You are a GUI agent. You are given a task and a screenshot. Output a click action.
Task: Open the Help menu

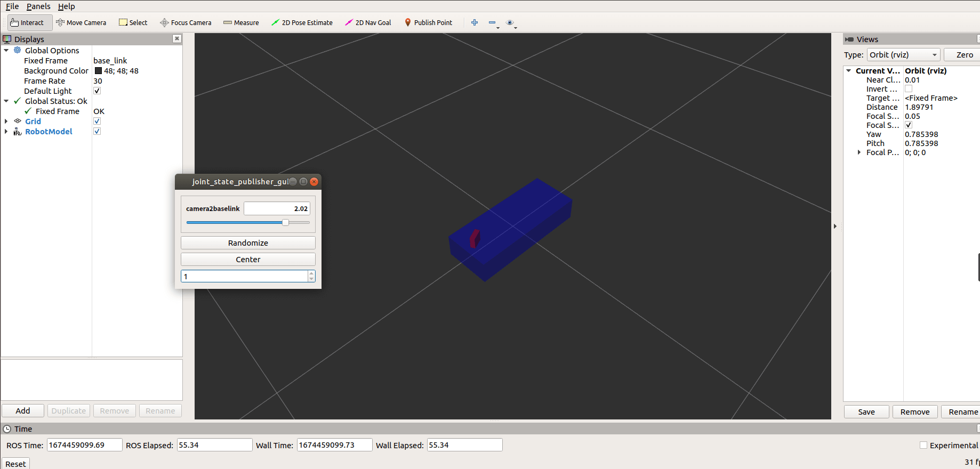click(67, 6)
